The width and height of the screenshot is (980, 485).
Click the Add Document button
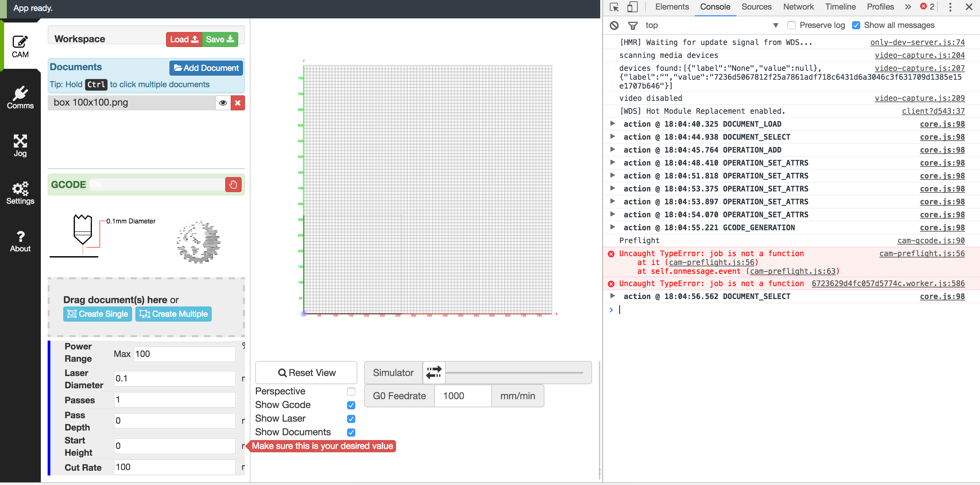pyautogui.click(x=206, y=68)
